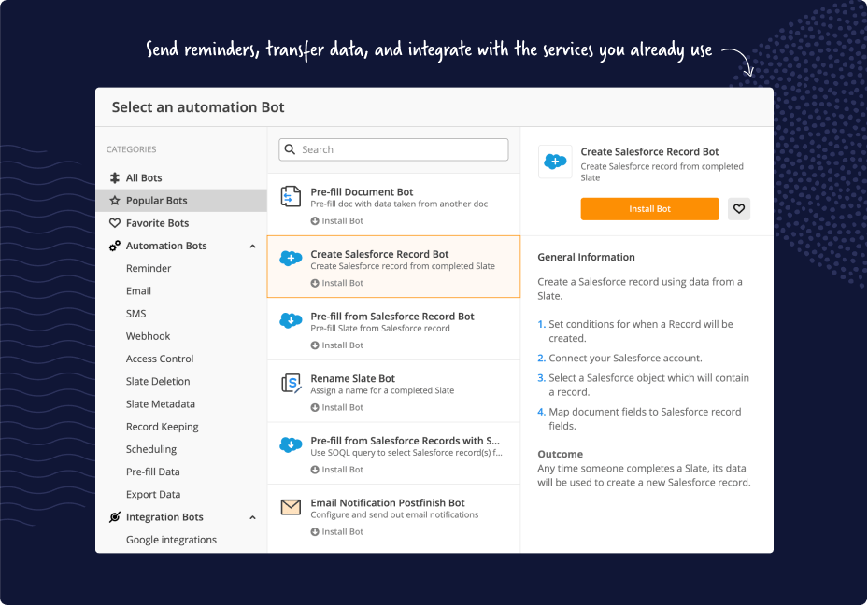The width and height of the screenshot is (868, 606).
Task: Click the 'Connect your Salesforce account.' step
Action: click(625, 358)
